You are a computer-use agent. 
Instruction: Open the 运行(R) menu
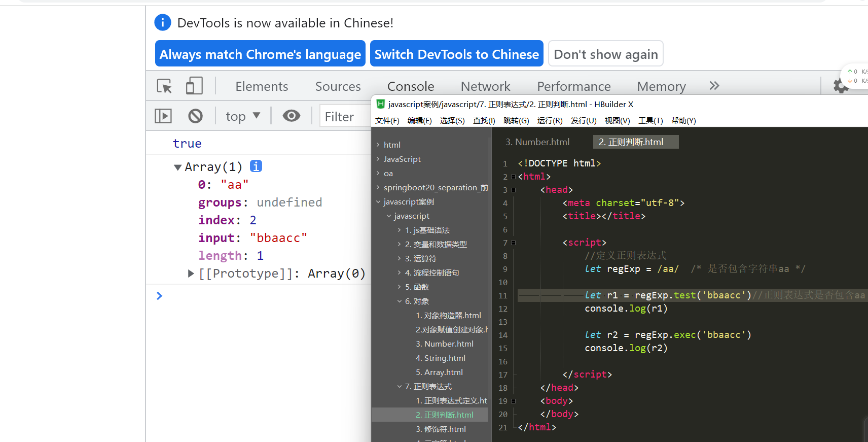click(550, 120)
